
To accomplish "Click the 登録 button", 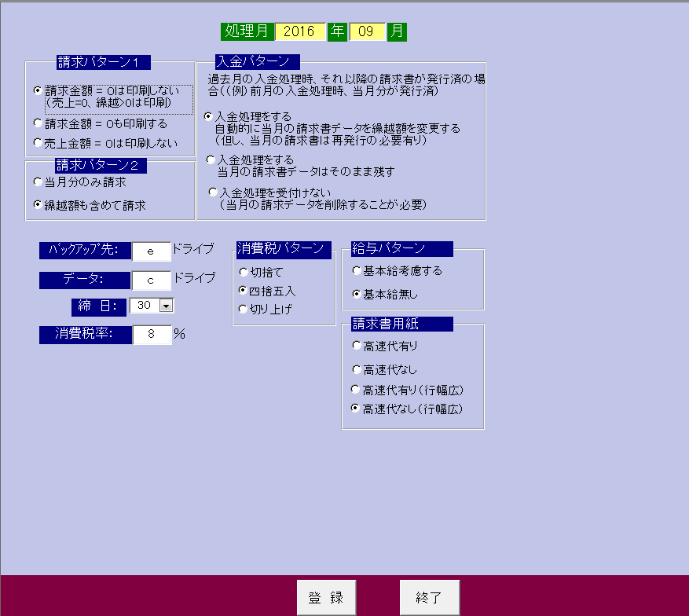I will pos(326,598).
